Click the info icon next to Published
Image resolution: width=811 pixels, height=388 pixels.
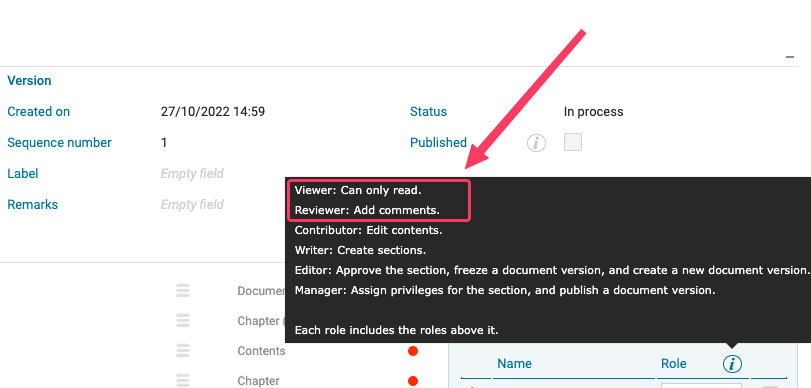pyautogui.click(x=536, y=143)
